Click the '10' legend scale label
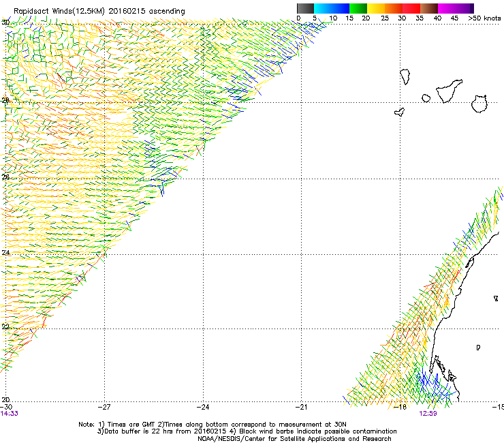This screenshot has height=443, width=504. click(333, 18)
